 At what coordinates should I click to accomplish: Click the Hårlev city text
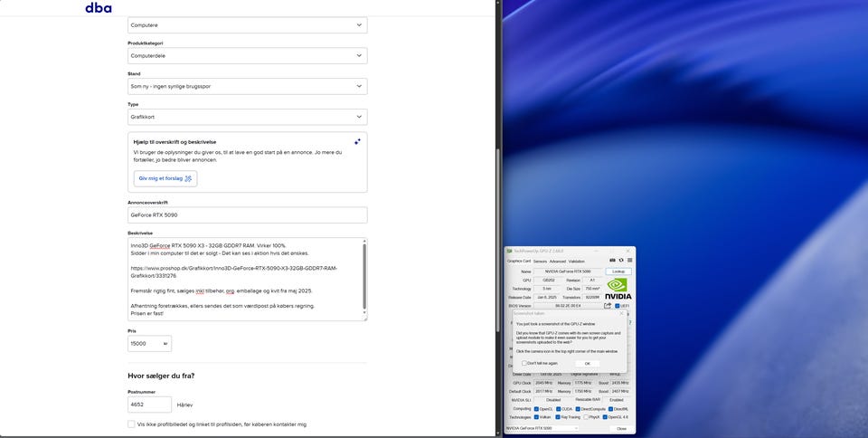click(184, 405)
